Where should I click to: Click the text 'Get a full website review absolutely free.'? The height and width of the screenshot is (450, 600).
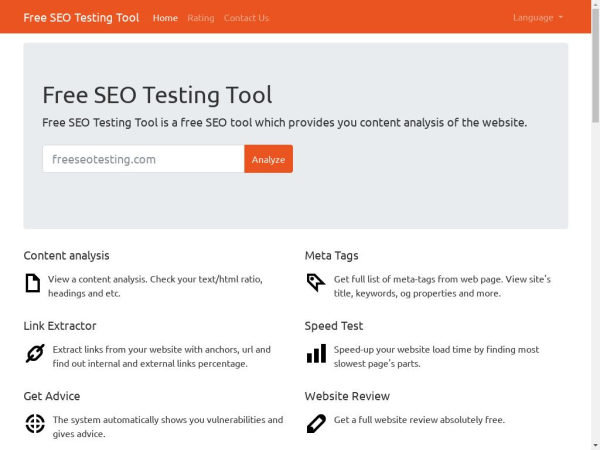(419, 420)
